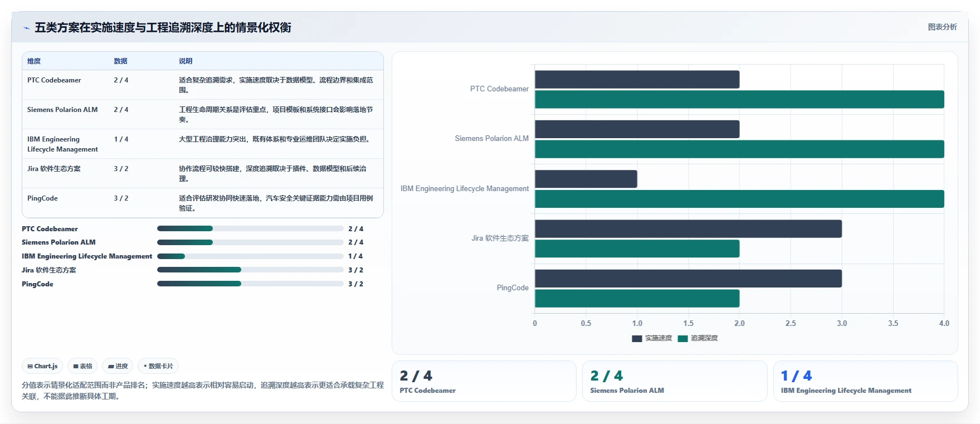980x424 pixels.
Task: Click the 3 / 2 value beside Jira progress bar
Action: 355,270
